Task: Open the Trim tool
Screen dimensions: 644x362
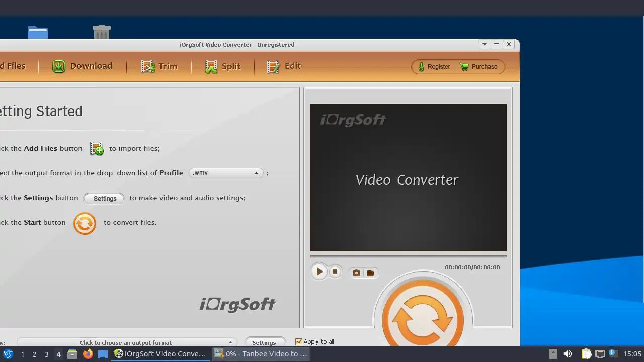Action: pyautogui.click(x=159, y=66)
